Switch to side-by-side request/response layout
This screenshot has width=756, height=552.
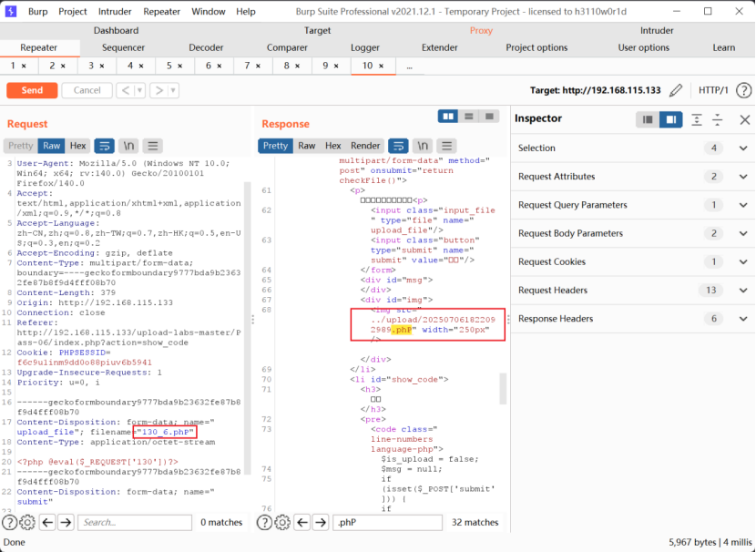(x=448, y=117)
